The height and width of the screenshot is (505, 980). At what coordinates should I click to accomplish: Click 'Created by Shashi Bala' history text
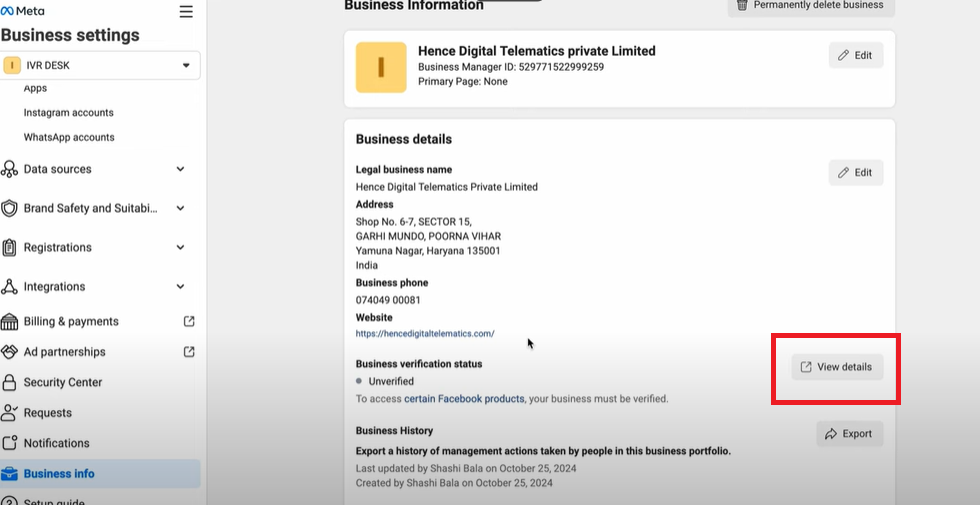tap(454, 482)
